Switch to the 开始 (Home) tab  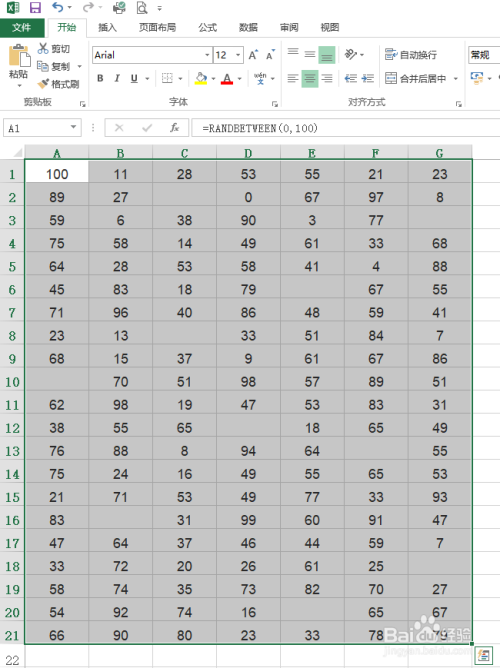coord(66,28)
